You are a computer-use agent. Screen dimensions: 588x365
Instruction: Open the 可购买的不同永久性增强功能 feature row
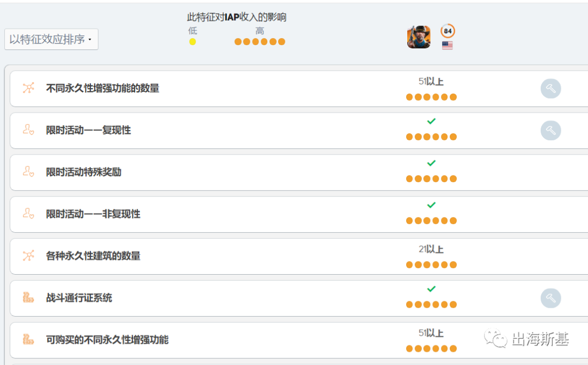107,340
